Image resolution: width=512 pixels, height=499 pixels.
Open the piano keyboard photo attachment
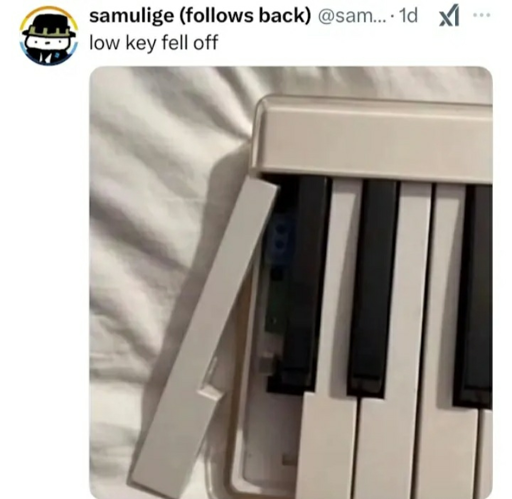(291, 282)
